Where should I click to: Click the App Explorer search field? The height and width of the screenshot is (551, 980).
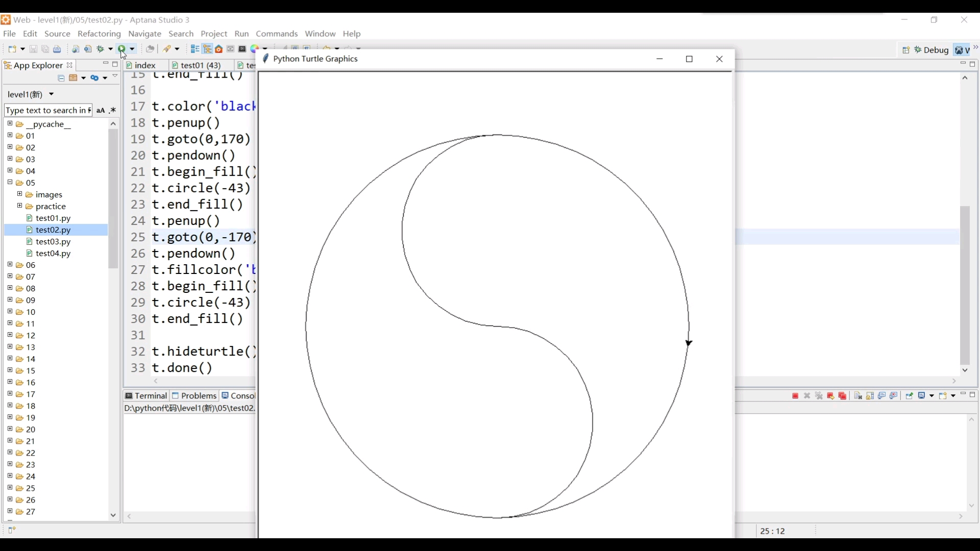(x=47, y=110)
